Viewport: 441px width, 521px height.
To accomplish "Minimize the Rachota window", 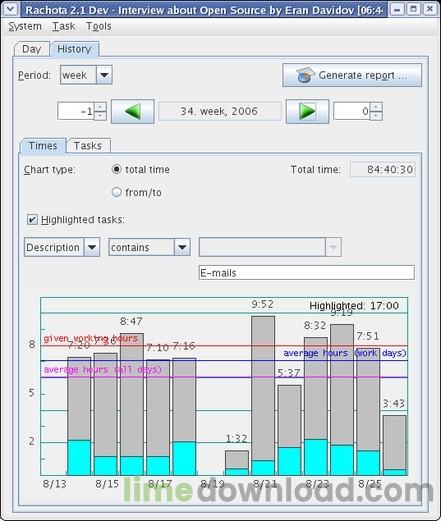I will [x=397, y=9].
